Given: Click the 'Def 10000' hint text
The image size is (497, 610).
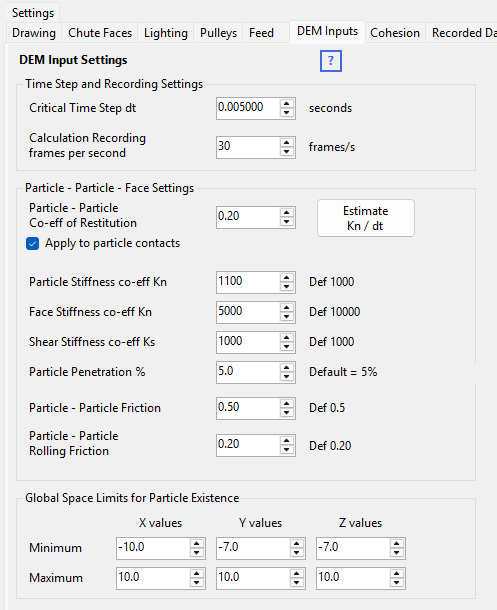Looking at the screenshot, I should click(334, 312).
